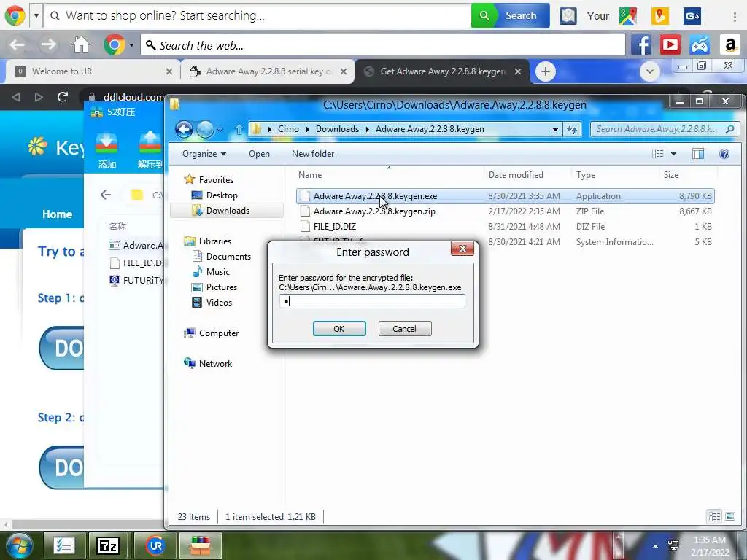Select Network in navigation pane
The image size is (747, 560).
(215, 364)
